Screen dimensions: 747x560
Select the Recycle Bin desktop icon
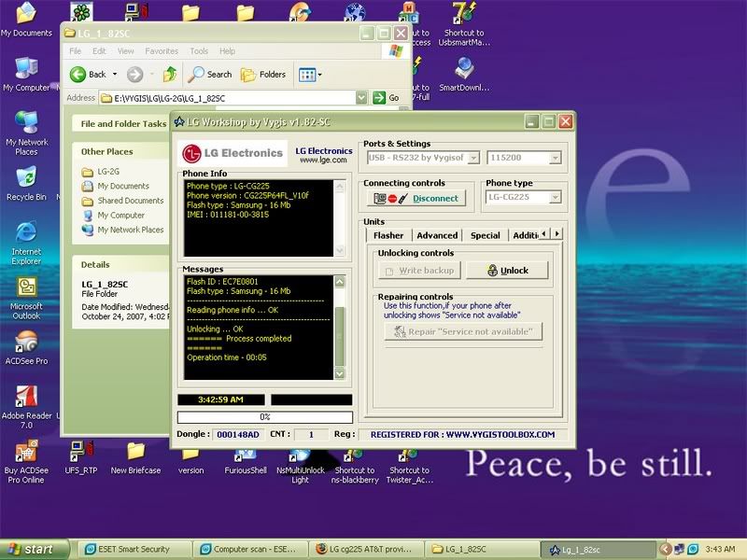[27, 184]
